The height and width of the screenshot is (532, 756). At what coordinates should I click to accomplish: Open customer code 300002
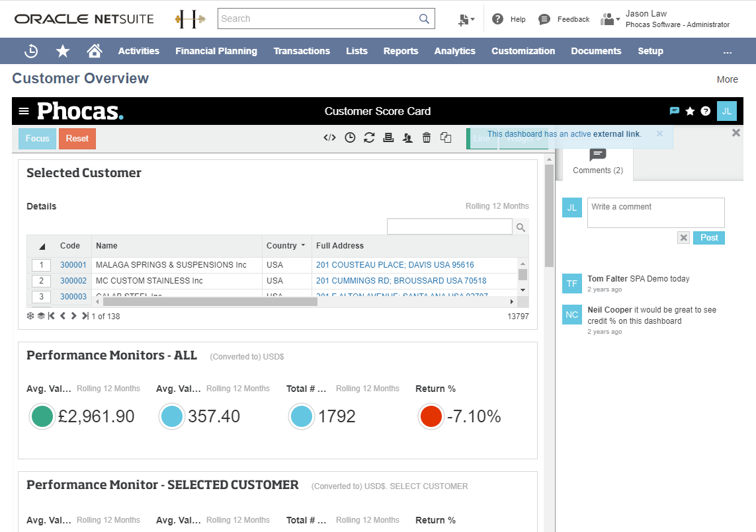(x=73, y=281)
